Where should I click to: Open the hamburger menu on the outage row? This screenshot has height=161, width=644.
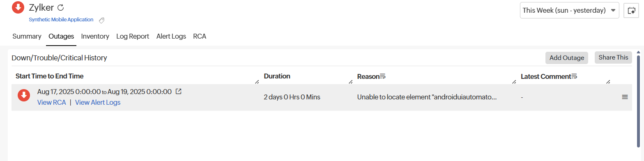coord(625,97)
